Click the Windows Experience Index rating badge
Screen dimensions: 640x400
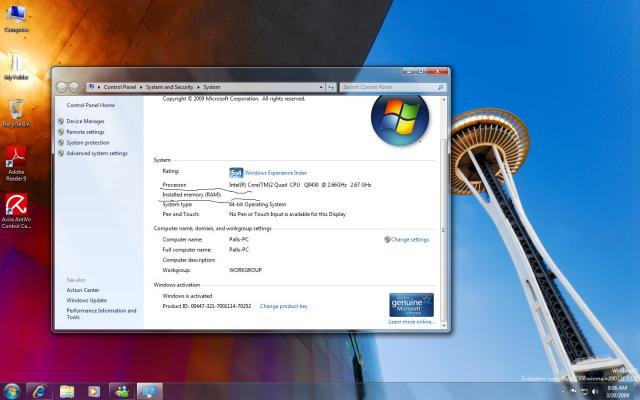tap(236, 173)
